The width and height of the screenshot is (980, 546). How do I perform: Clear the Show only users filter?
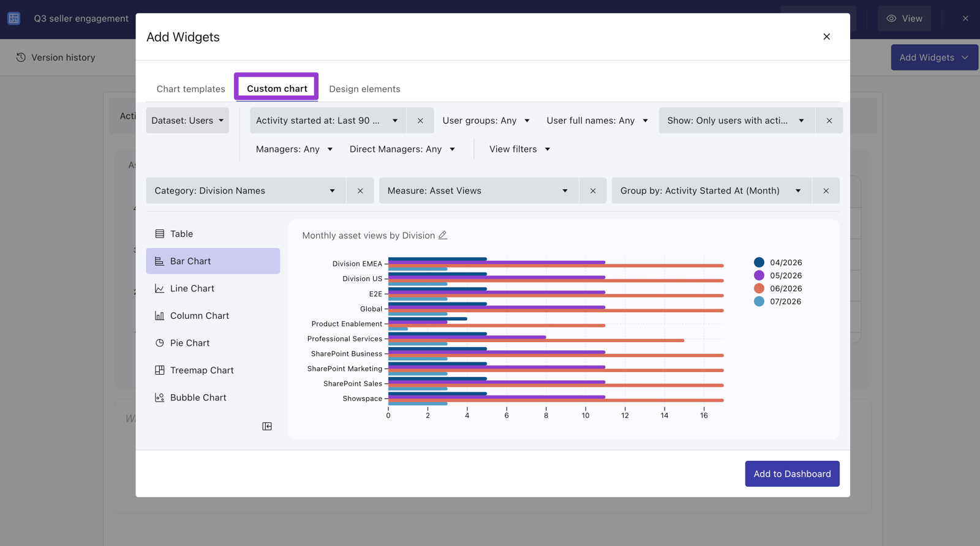point(829,121)
